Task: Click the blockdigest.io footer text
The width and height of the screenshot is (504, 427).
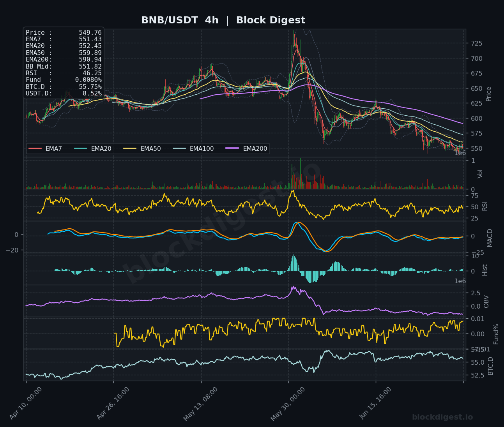Action: pos(442,417)
